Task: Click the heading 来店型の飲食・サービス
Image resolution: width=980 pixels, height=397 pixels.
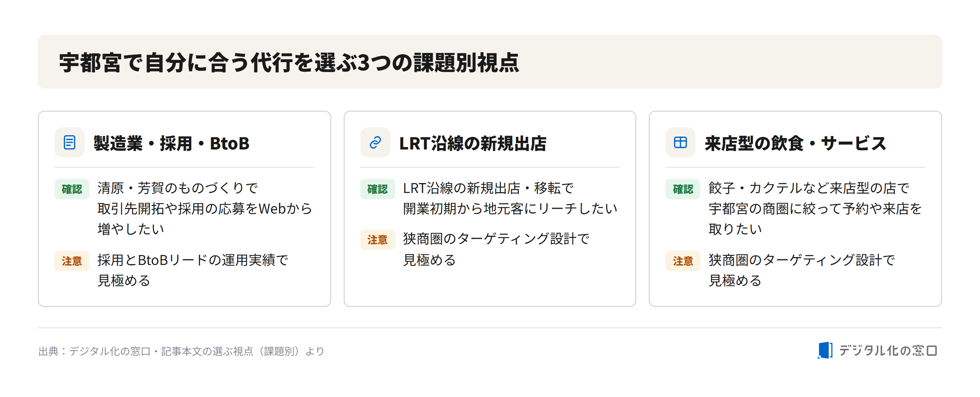Action: [795, 143]
